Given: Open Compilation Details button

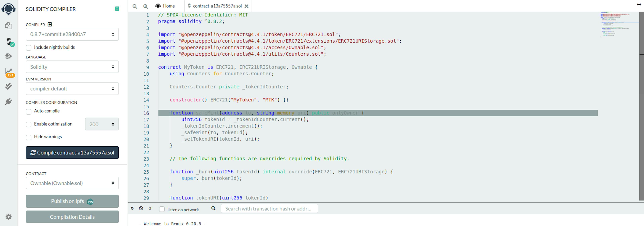Looking at the screenshot, I should coord(72,217).
